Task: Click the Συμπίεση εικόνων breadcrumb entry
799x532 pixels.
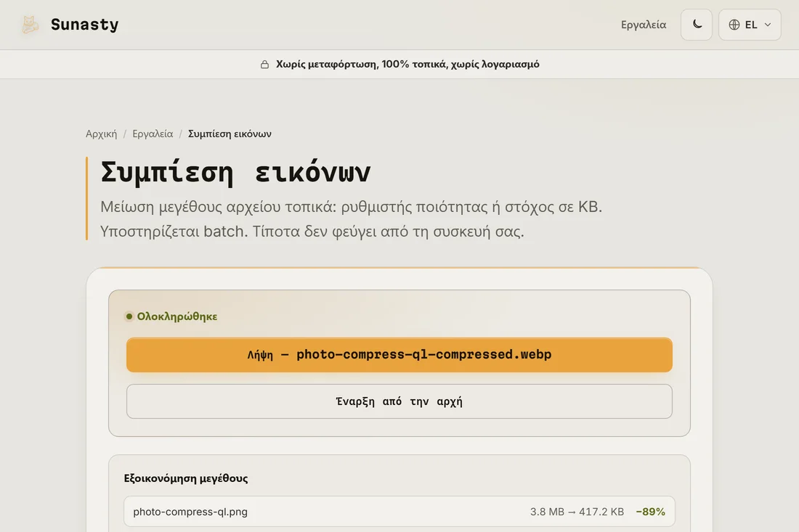Action: point(230,134)
